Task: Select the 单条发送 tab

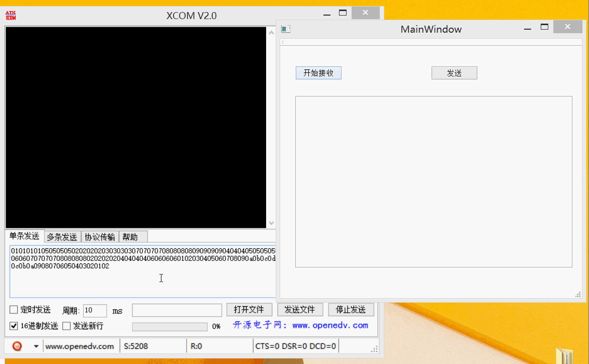Action: (24, 236)
